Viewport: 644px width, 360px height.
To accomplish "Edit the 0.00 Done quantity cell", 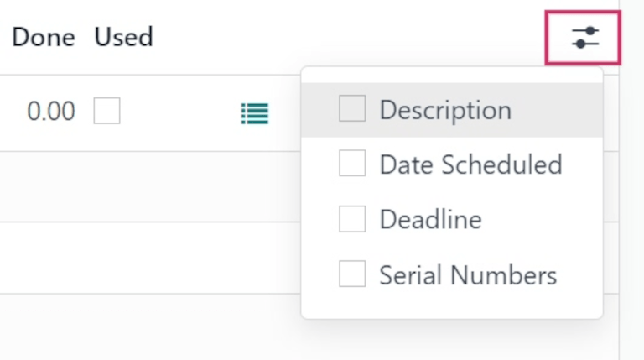I will 50,112.
